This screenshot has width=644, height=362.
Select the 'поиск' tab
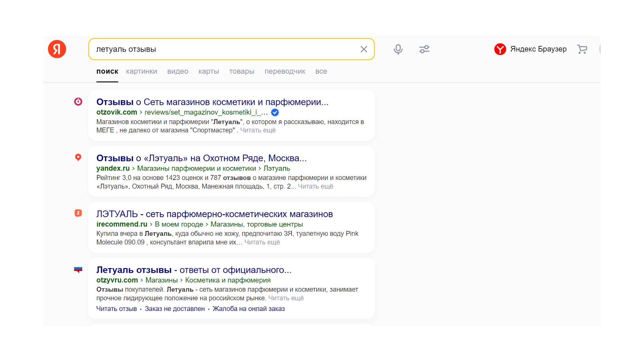[x=107, y=71]
